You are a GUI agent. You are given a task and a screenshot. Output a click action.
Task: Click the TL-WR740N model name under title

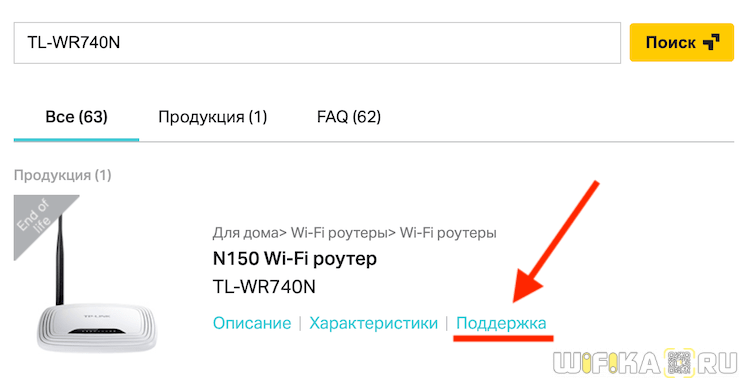[264, 287]
